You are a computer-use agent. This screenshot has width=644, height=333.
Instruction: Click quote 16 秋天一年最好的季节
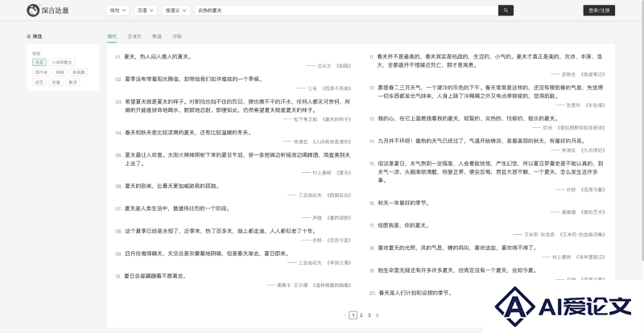pyautogui.click(x=403, y=203)
